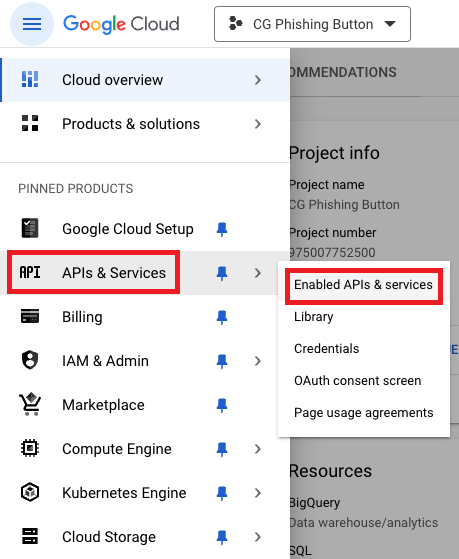This screenshot has width=459, height=559.
Task: Select Library from the submenu
Action: tap(364, 317)
